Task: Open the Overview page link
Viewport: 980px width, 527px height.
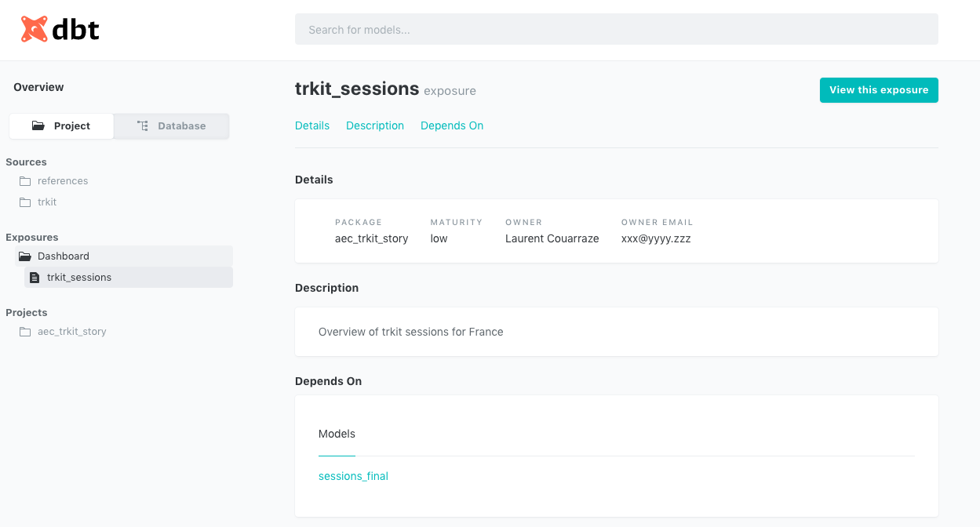Action: click(38, 87)
